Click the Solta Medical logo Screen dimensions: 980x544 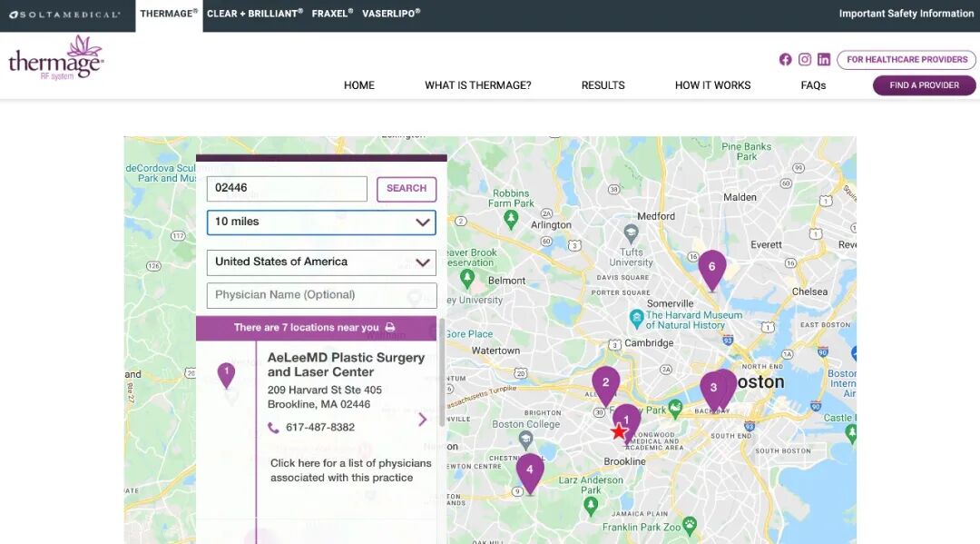[65, 15]
